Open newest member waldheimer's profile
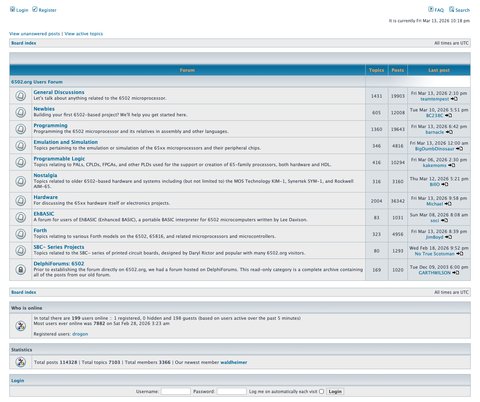The height and width of the screenshot is (402, 480). [x=234, y=362]
